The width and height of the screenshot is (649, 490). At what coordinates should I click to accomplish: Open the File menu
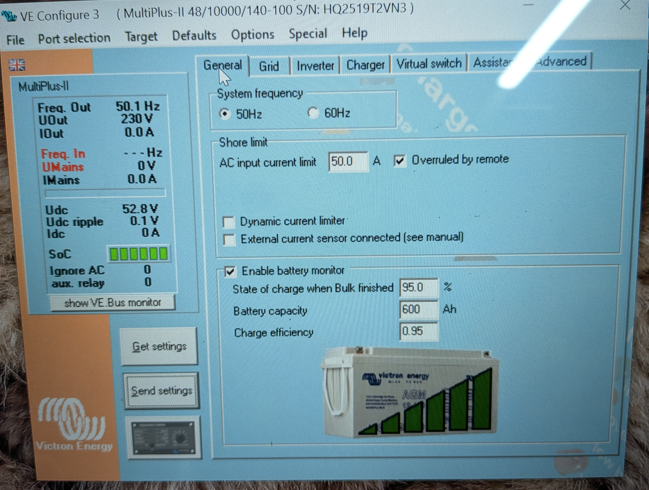[15, 40]
